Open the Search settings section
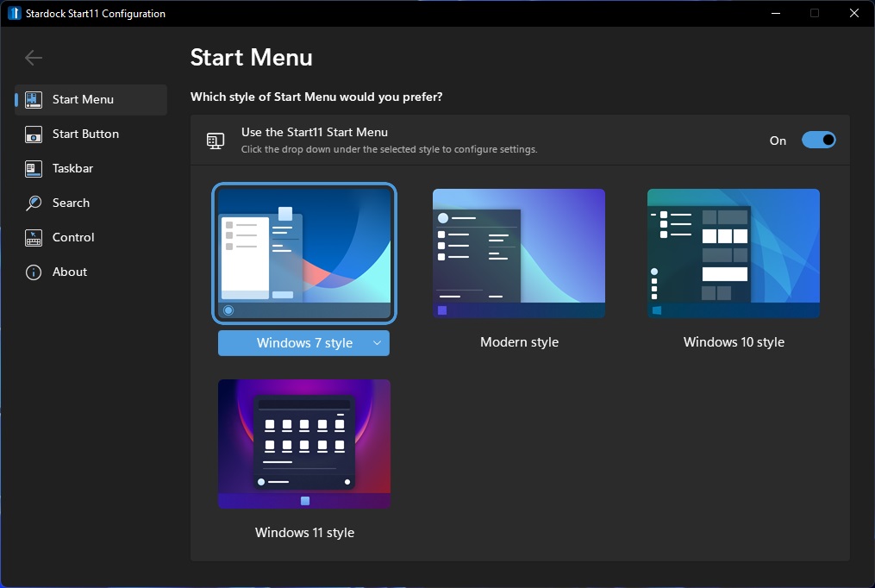This screenshot has height=588, width=875. click(x=91, y=203)
